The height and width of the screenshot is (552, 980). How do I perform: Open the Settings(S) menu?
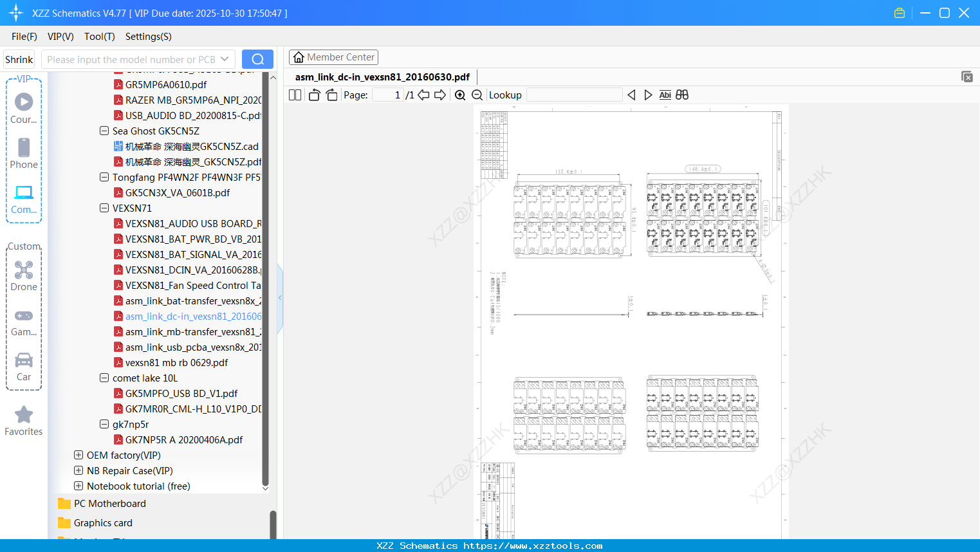click(149, 37)
